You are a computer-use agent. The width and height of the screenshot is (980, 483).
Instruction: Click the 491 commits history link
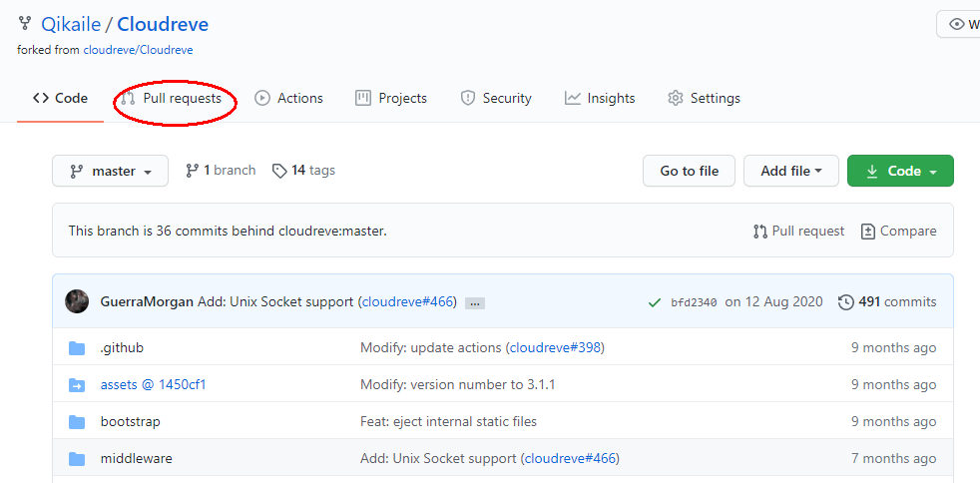(887, 301)
